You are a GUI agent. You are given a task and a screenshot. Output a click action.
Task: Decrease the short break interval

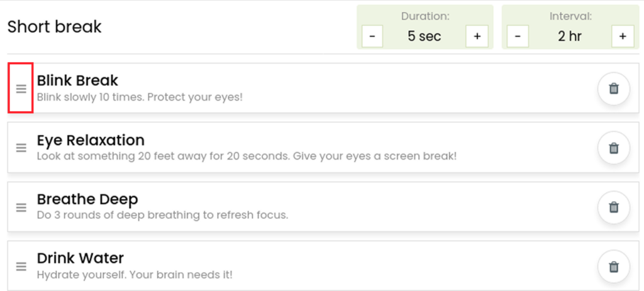518,36
